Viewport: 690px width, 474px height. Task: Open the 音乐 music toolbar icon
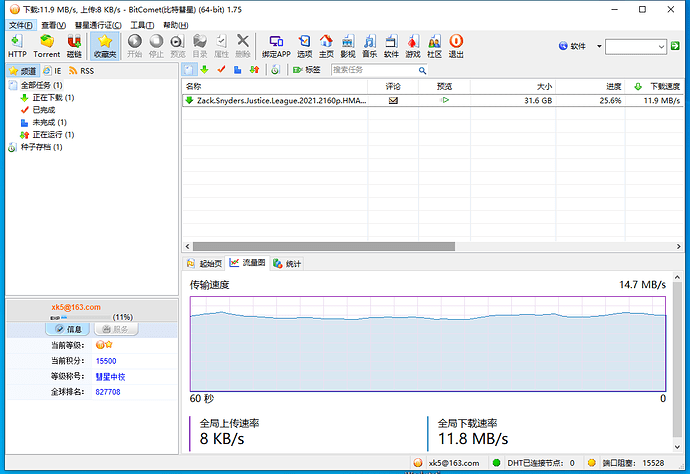point(369,46)
